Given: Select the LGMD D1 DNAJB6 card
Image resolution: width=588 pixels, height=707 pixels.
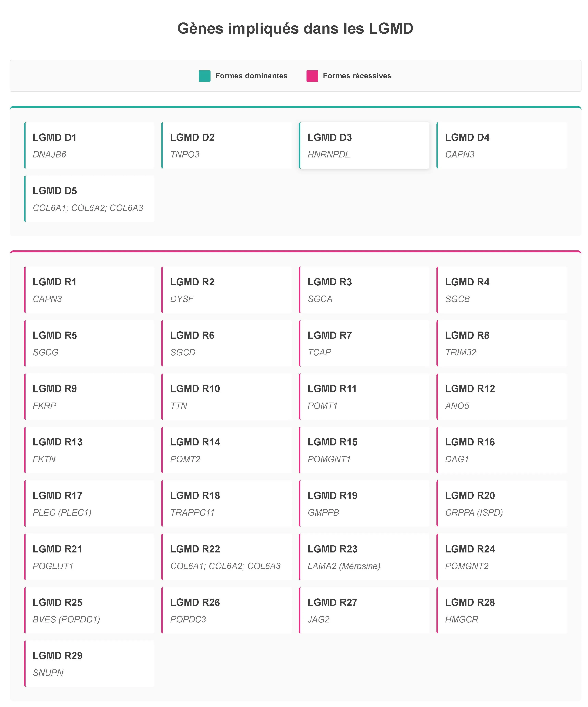Looking at the screenshot, I should coord(89,145).
